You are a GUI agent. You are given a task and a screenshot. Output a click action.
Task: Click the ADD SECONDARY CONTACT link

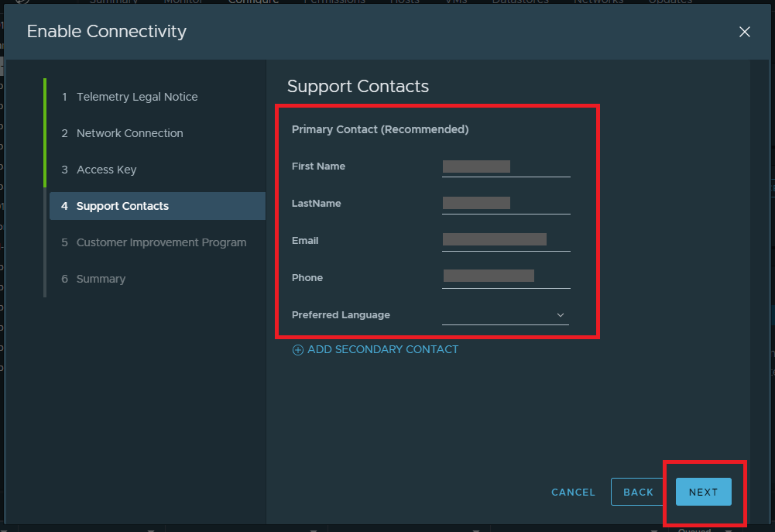pos(382,350)
